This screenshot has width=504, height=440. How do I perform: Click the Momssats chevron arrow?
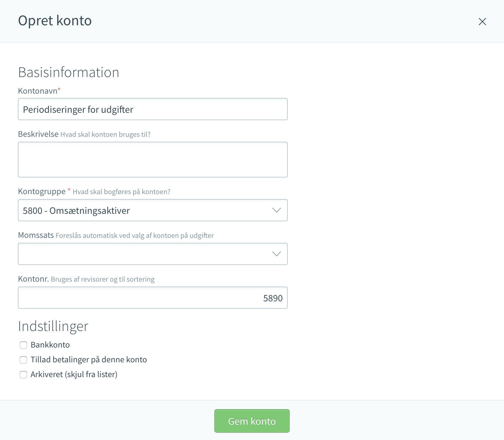(x=277, y=254)
